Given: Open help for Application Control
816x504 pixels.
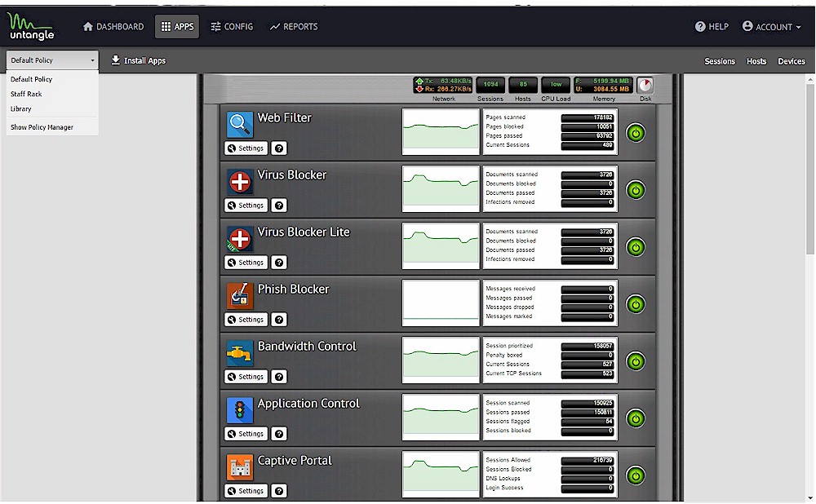Looking at the screenshot, I should 279,434.
